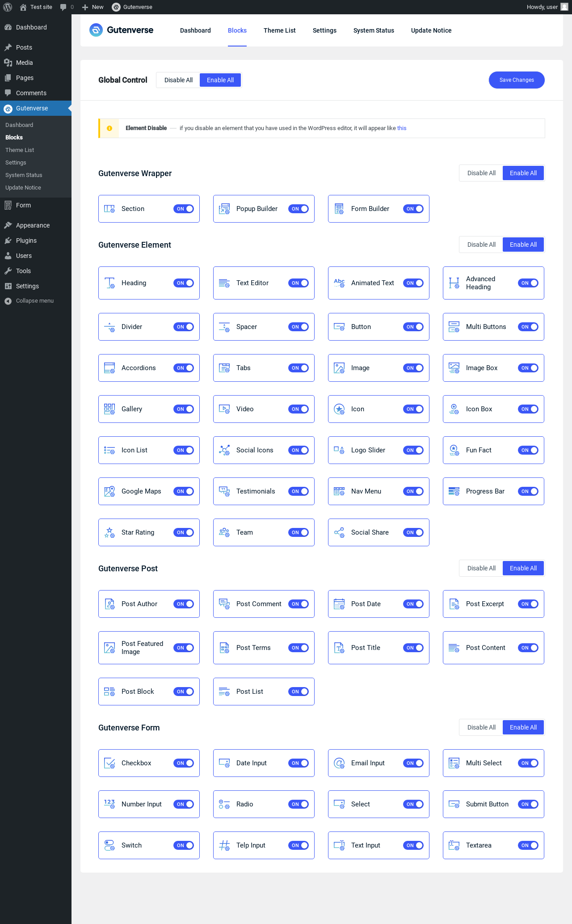Open the Dashboard tab in Gutenverse header
Viewport: 572px width, 924px height.
pyautogui.click(x=195, y=30)
